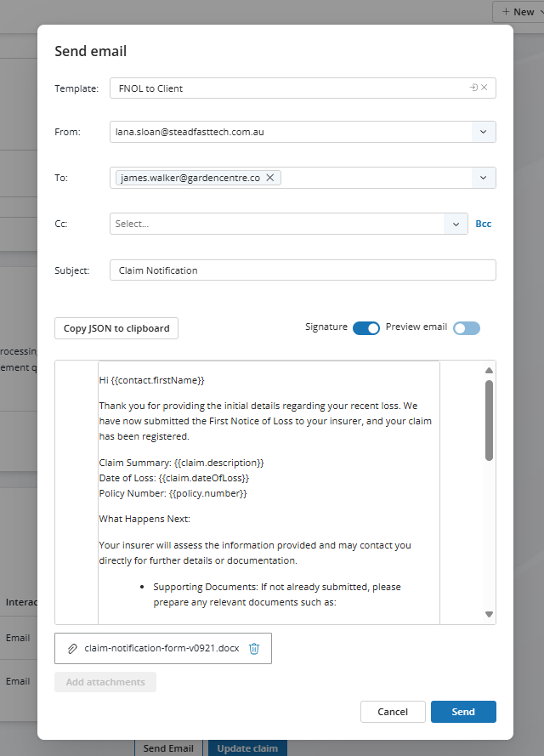Disable the Signature toggle
Image resolution: width=544 pixels, height=756 pixels.
(366, 328)
